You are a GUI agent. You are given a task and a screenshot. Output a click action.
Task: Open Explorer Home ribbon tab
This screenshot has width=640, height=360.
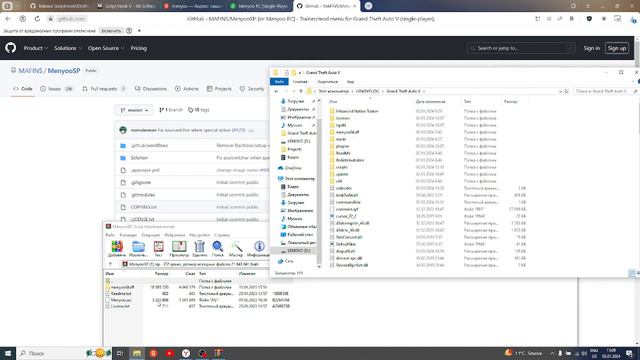[300, 82]
